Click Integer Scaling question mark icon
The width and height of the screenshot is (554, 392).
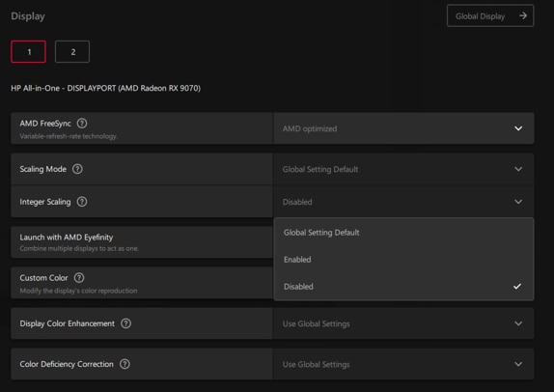[x=82, y=202]
